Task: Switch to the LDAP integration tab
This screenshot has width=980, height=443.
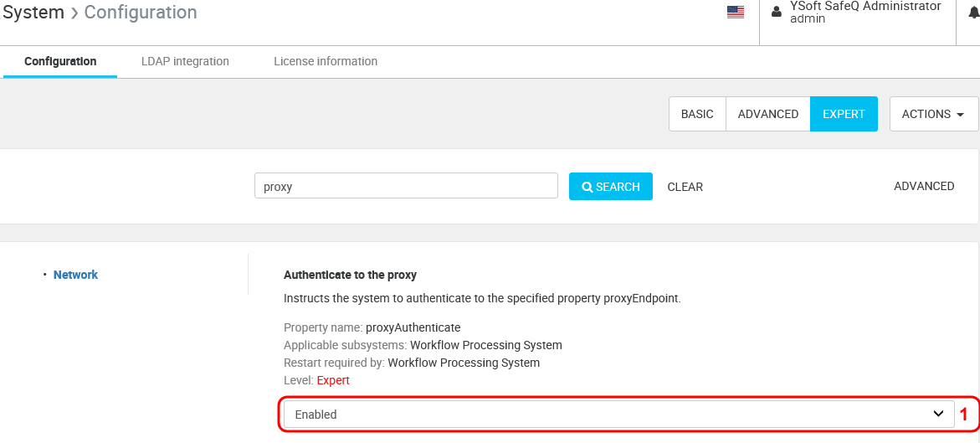Action: (x=185, y=61)
